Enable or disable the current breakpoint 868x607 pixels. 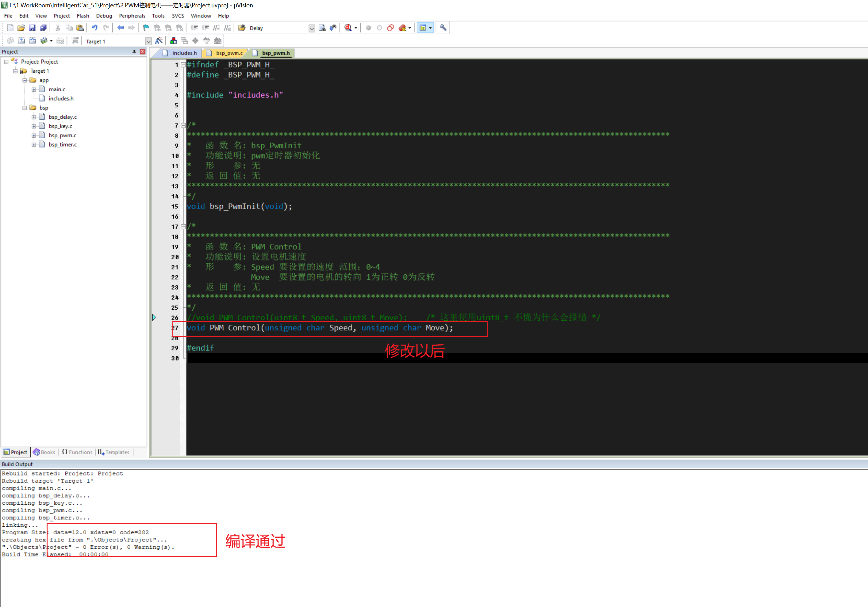(380, 28)
